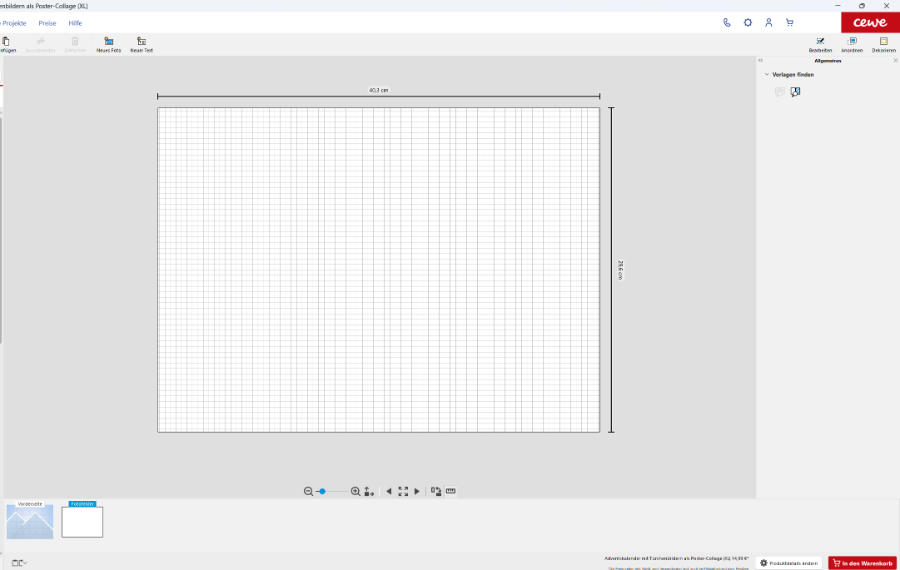Toggle the ruler measurement icon
The width and height of the screenshot is (900, 570).
click(451, 491)
